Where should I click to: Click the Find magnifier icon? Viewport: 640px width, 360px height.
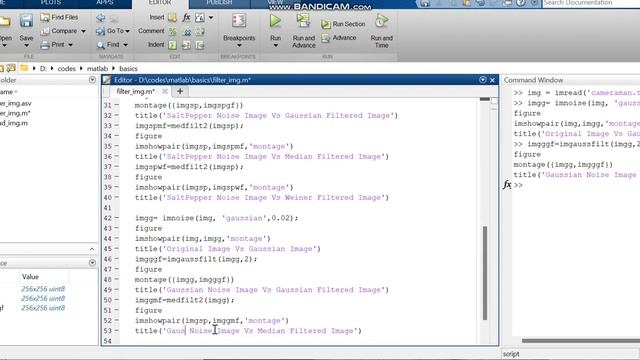point(100,44)
